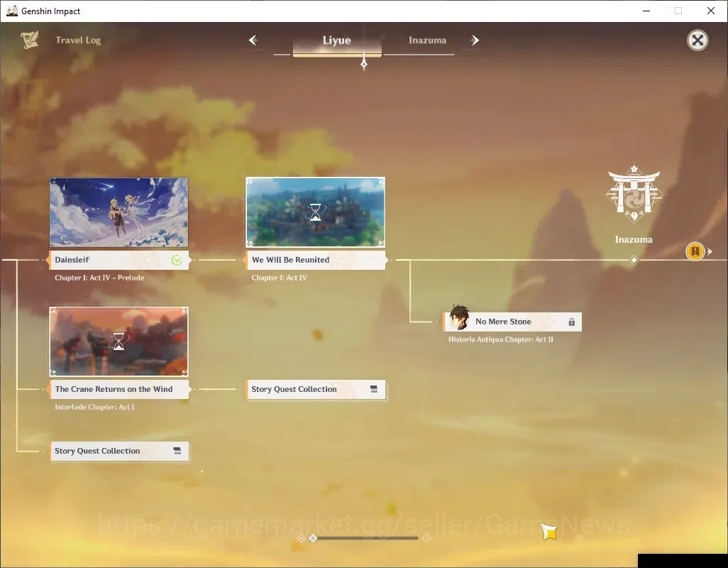
Task: Go to previous region with left arrow
Action: click(253, 40)
